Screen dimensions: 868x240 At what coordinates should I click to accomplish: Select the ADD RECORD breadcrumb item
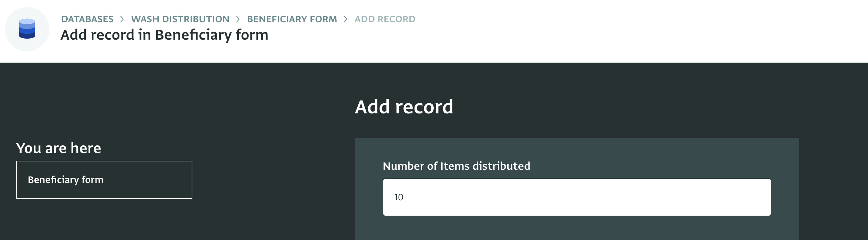point(385,19)
